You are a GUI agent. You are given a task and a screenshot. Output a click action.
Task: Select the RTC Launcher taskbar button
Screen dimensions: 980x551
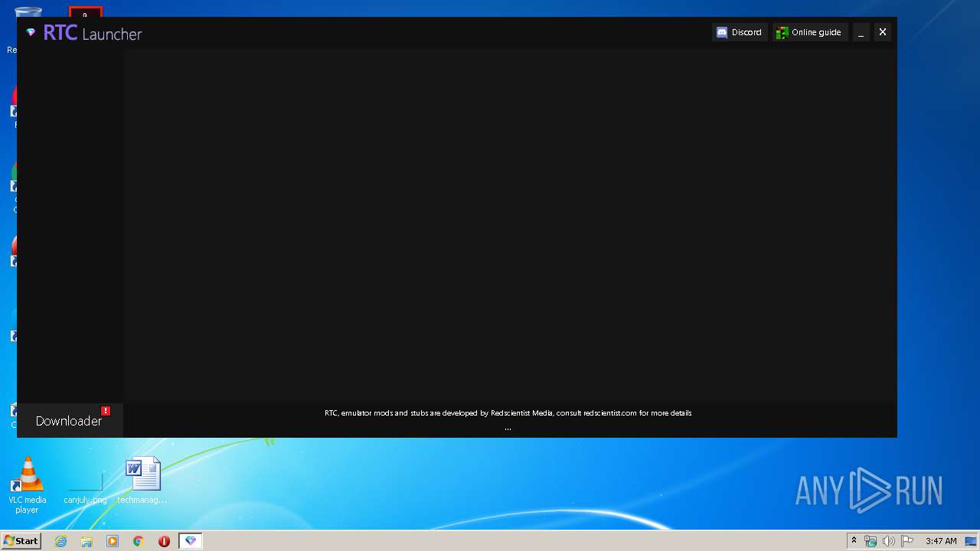(x=191, y=541)
